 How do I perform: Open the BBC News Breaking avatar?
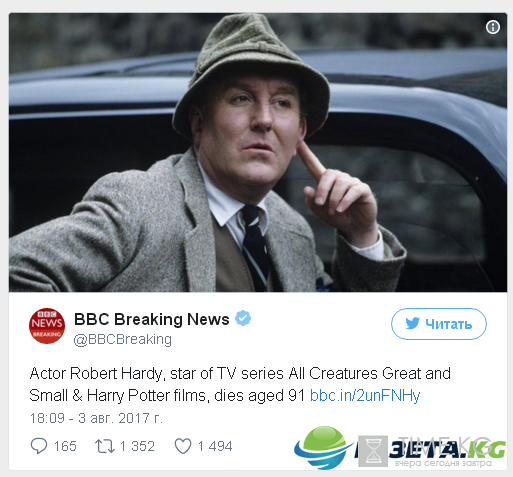47,326
